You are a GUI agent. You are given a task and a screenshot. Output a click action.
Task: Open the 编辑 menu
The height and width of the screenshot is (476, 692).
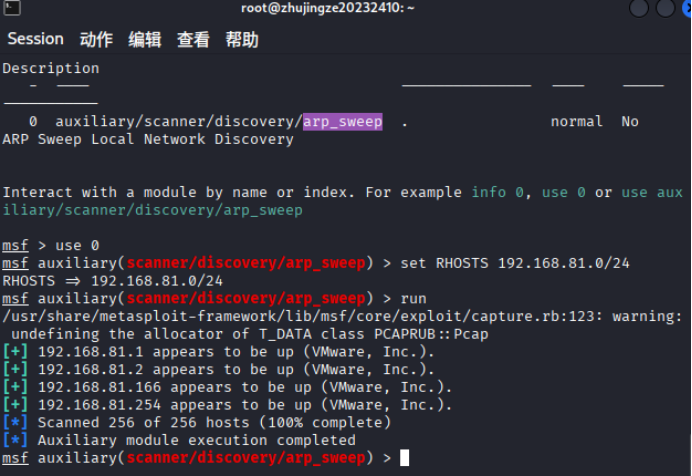[145, 39]
